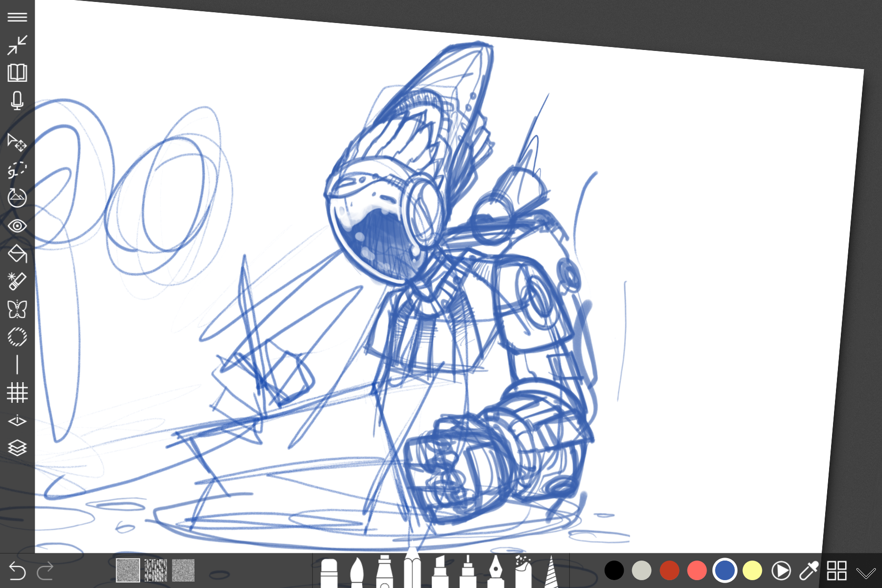882x588 pixels.
Task: Select the middle woven texture thumbnail
Action: 156,570
